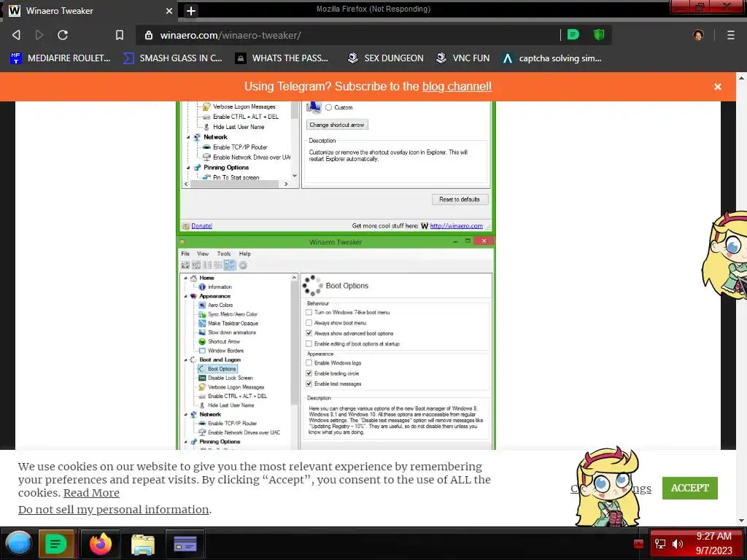Click the page scrollbar down arrow
This screenshot has width=747, height=560.
click(741, 521)
